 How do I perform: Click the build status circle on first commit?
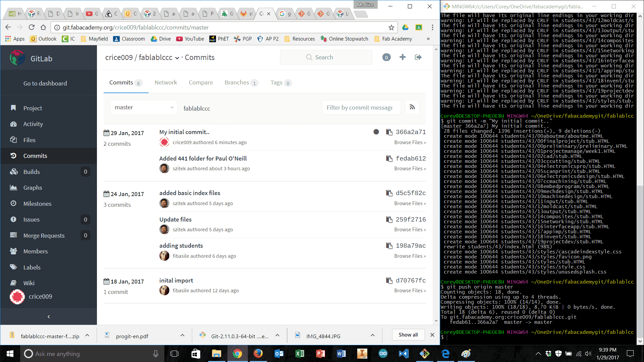click(x=376, y=132)
